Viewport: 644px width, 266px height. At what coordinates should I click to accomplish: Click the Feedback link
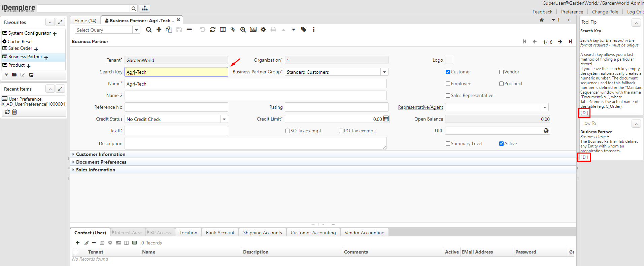point(542,12)
